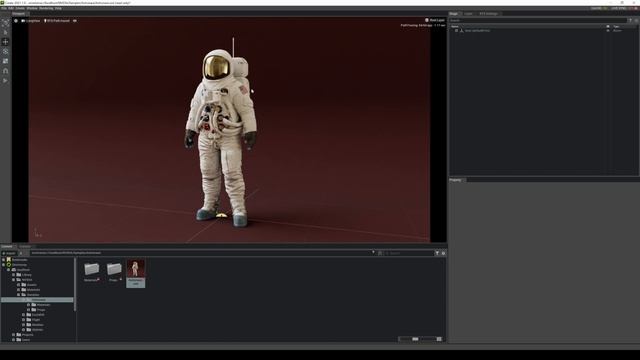Toggle the Snap magnet tool
The width and height of the screenshot is (640, 360).
[x=5, y=71]
